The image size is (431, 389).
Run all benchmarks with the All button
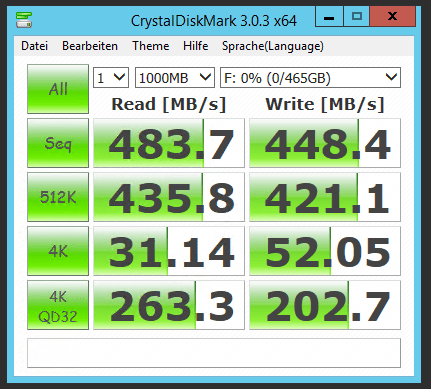[58, 89]
